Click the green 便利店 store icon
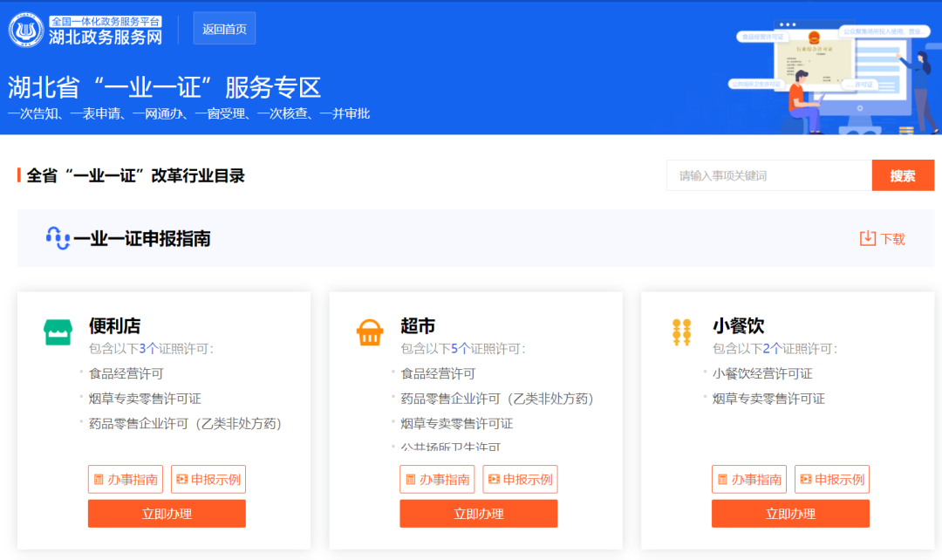 pyautogui.click(x=58, y=332)
